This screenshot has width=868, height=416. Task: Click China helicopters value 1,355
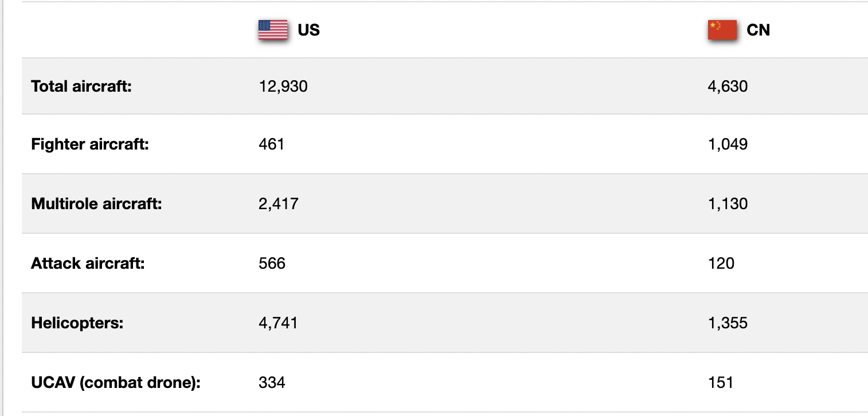point(728,323)
